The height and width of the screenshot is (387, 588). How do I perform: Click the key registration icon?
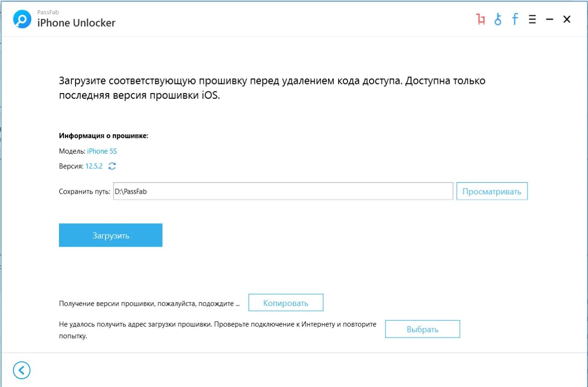pos(498,19)
